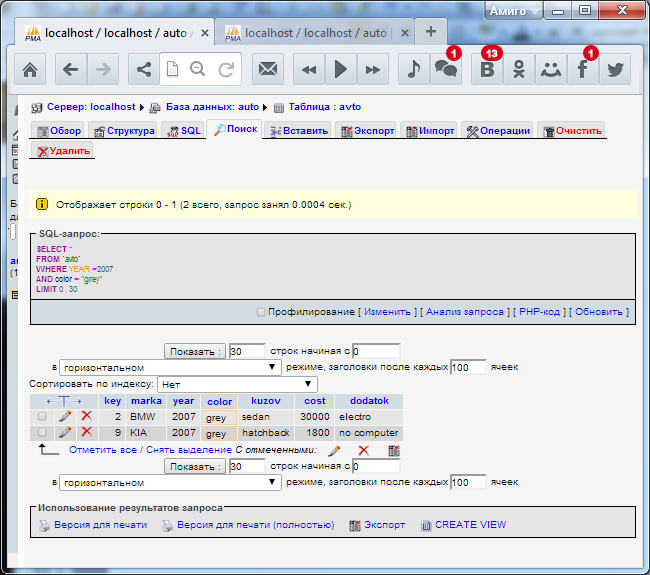Click the top Показать button
The width and height of the screenshot is (650, 575).
point(194,351)
